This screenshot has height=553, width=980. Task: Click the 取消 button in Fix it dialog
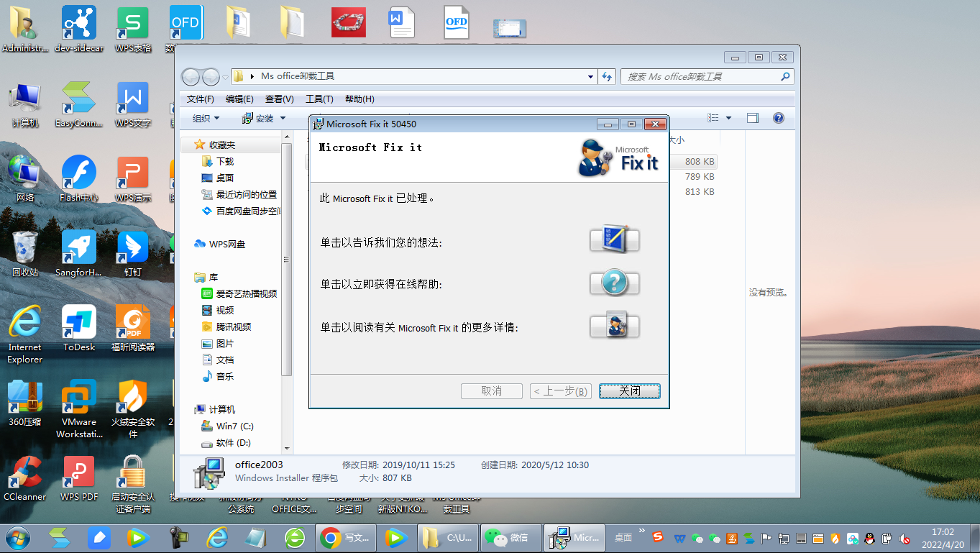click(492, 391)
